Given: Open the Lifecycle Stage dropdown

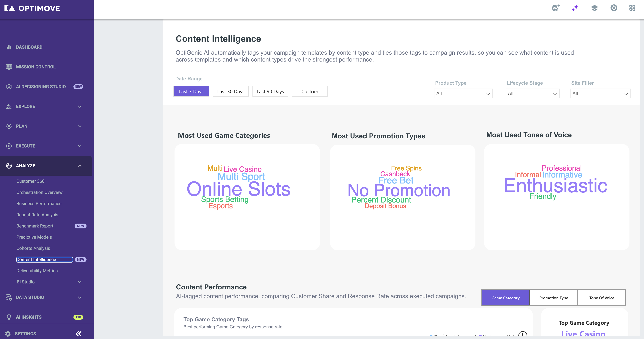Looking at the screenshot, I should [x=532, y=93].
